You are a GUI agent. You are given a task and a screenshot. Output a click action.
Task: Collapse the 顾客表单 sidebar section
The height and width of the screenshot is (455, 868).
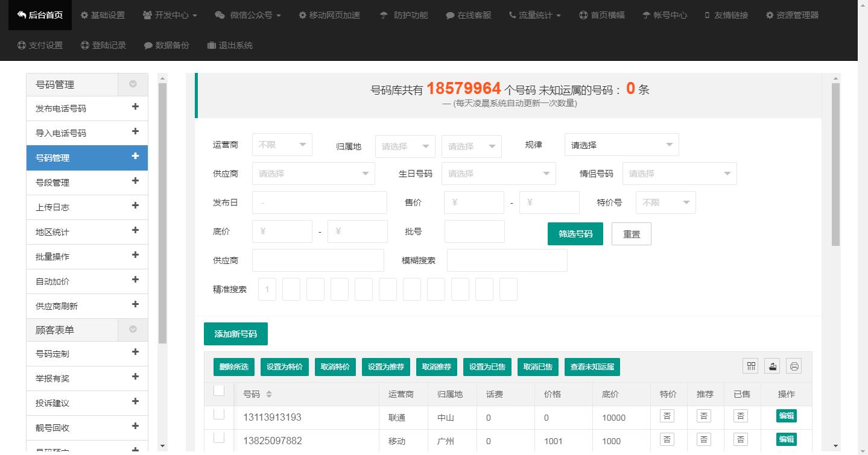133,330
